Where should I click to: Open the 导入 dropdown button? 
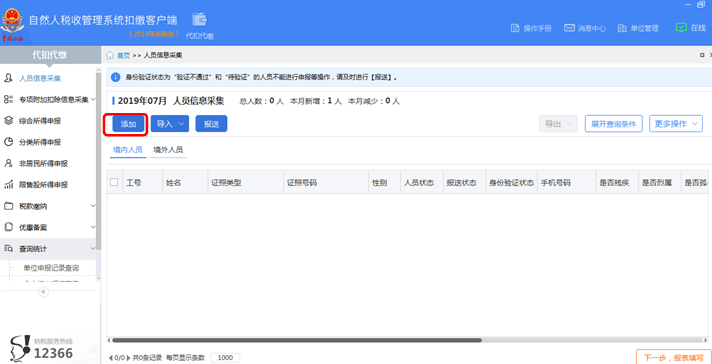pyautogui.click(x=170, y=124)
